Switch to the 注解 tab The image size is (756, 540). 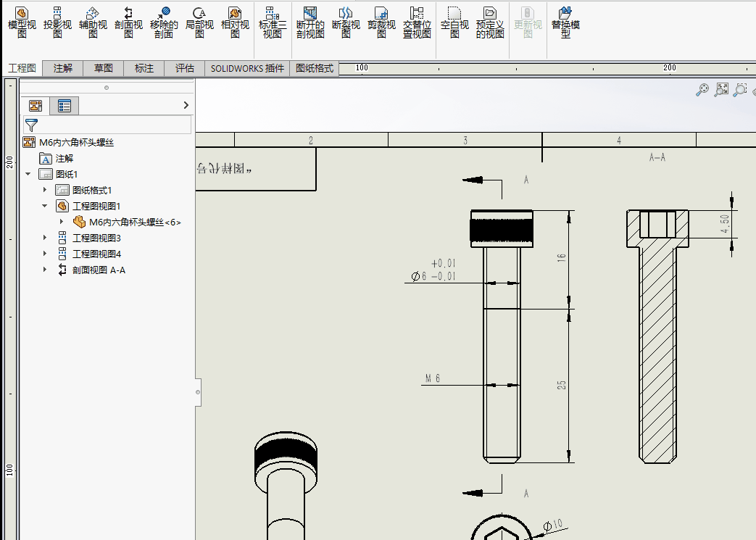pyautogui.click(x=62, y=68)
